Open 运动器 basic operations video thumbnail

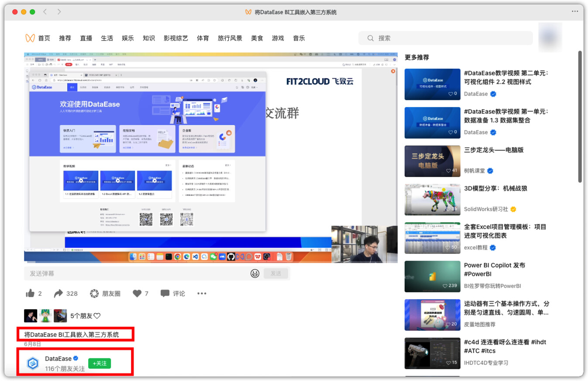tap(433, 315)
